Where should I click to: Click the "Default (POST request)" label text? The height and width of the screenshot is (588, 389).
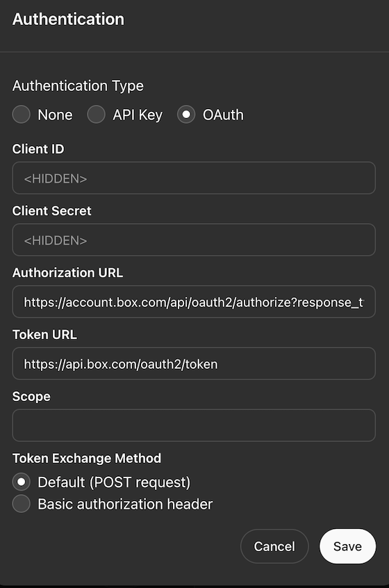coord(114,482)
